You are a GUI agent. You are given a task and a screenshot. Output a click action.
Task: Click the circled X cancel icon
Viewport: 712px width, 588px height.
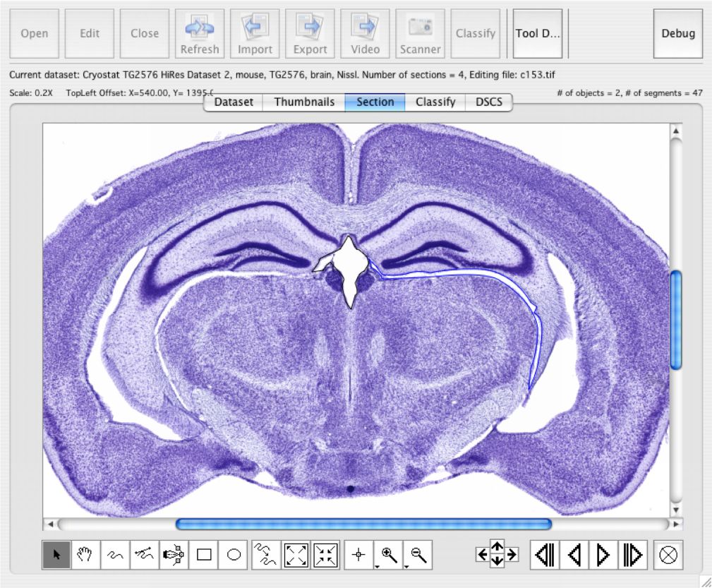[x=669, y=555]
